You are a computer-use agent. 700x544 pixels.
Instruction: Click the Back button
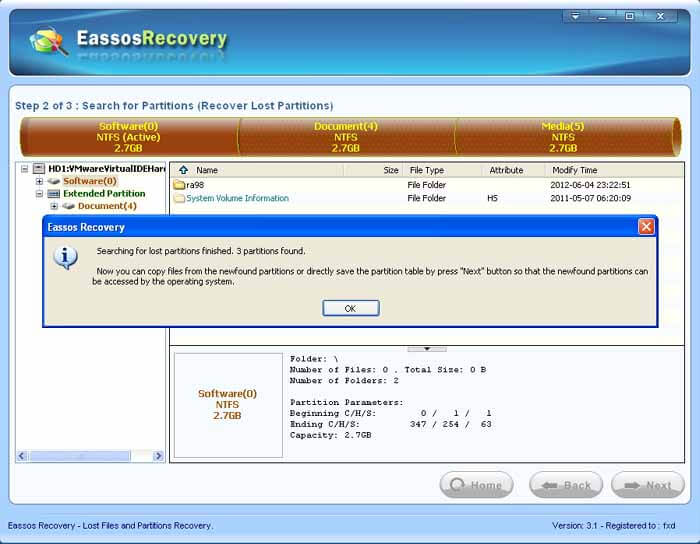[566, 485]
